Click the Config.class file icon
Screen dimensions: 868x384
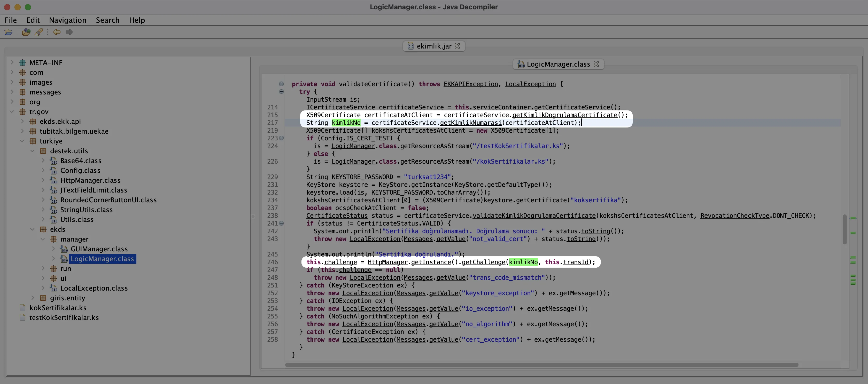(x=53, y=170)
